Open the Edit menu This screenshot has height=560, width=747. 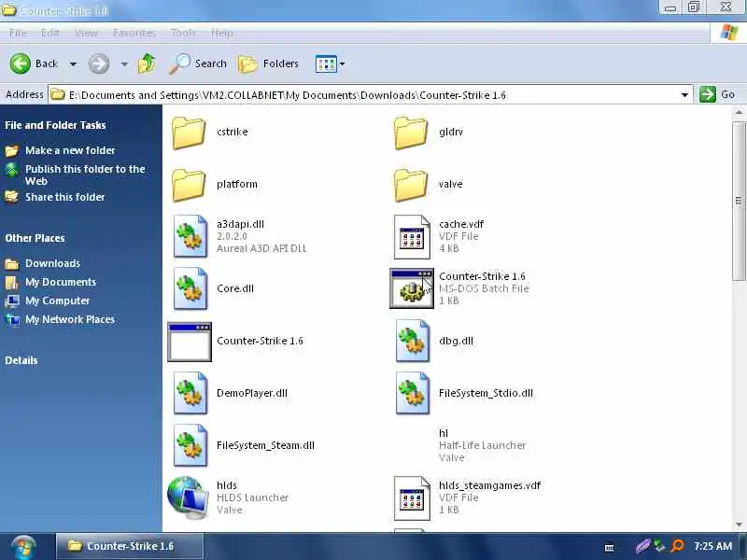[50, 33]
